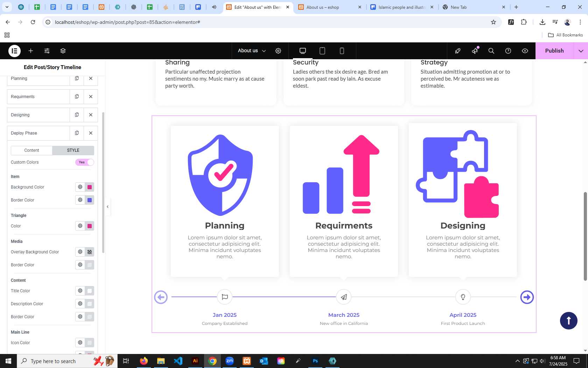The width and height of the screenshot is (588, 368).
Task: Pick Media Border Color swatch
Action: click(90, 265)
